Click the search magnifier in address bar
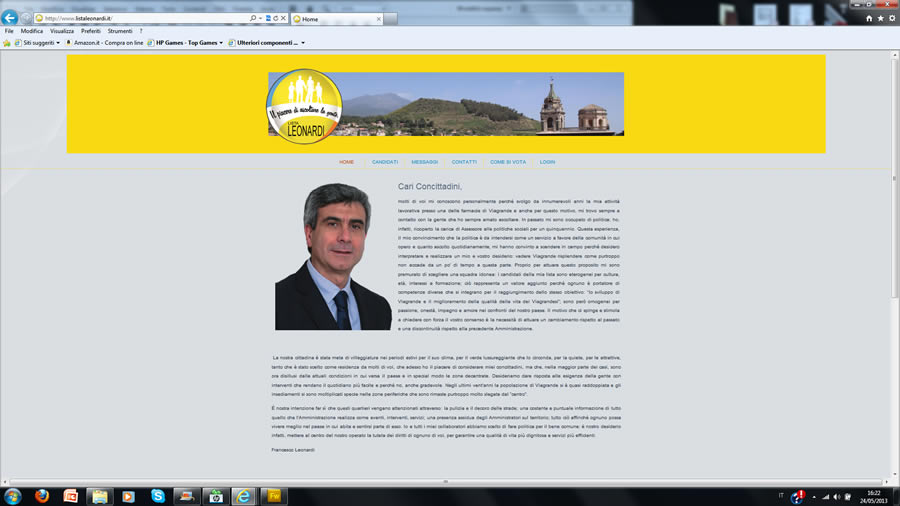 253,18
